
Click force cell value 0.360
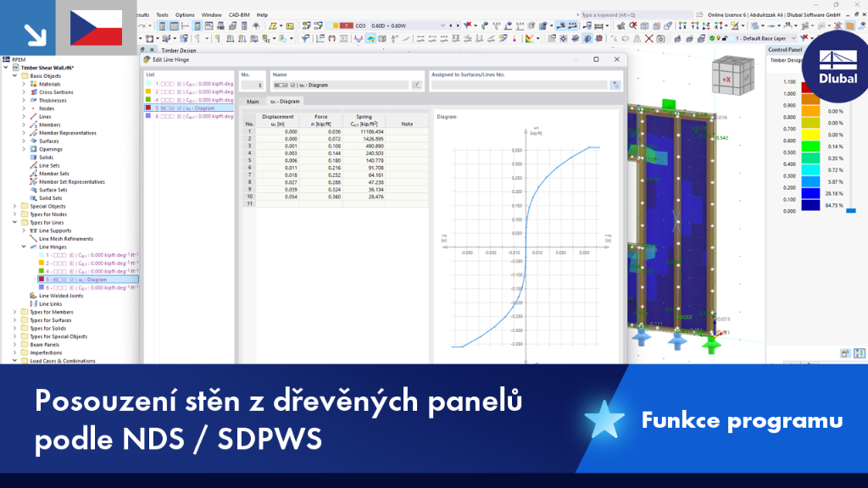click(320, 197)
